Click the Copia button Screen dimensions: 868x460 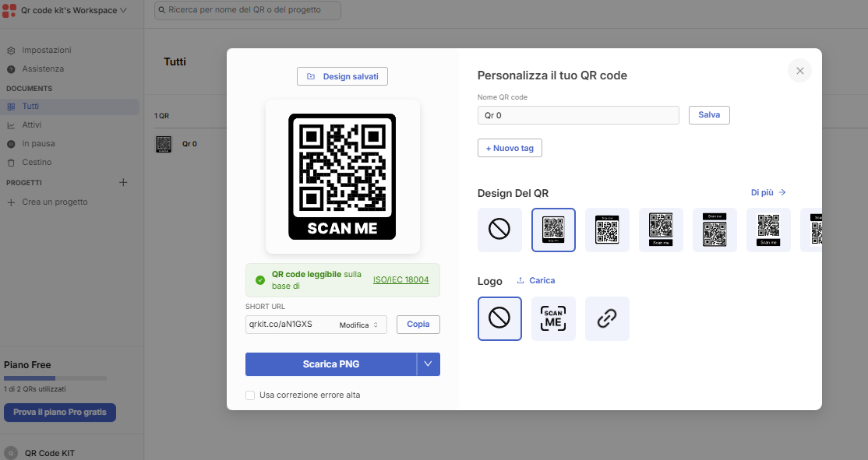click(418, 325)
